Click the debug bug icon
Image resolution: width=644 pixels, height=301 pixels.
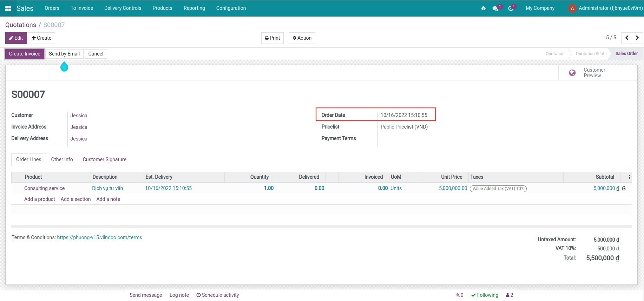(483, 8)
